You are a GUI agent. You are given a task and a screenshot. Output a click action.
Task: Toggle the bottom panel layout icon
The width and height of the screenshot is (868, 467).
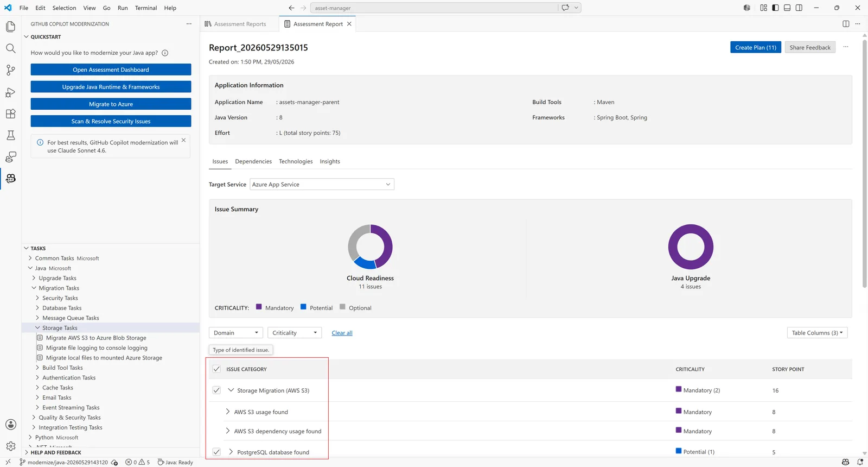tap(787, 8)
